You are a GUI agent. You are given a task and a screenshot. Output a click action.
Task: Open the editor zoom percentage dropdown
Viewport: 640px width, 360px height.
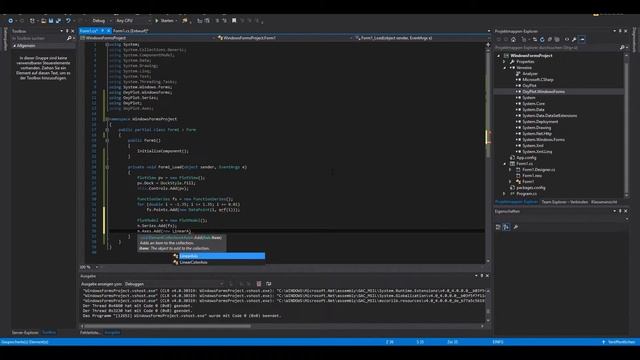pos(97,267)
